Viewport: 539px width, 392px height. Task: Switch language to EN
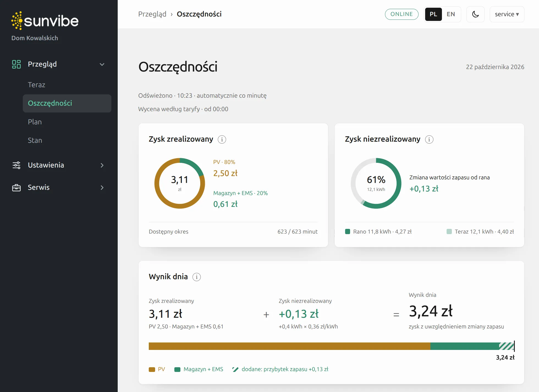(451, 14)
